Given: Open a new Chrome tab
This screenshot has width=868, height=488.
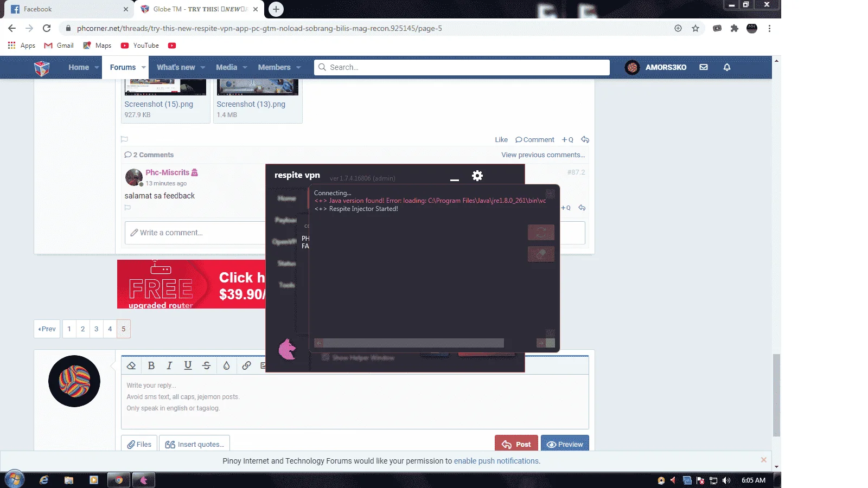Looking at the screenshot, I should (x=276, y=9).
